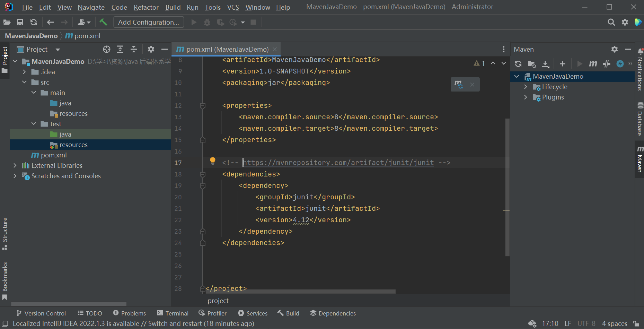The width and height of the screenshot is (644, 329).
Task: Click the Save All toolbar icon
Action: click(x=20, y=22)
